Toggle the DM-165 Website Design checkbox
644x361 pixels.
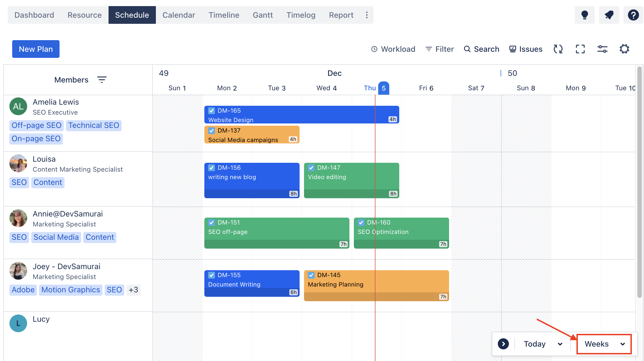click(212, 111)
